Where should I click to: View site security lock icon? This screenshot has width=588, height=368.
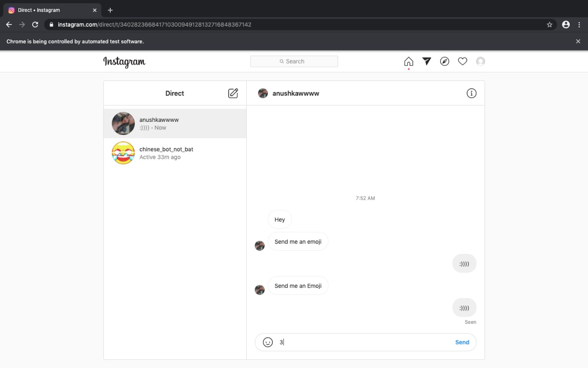(x=51, y=24)
